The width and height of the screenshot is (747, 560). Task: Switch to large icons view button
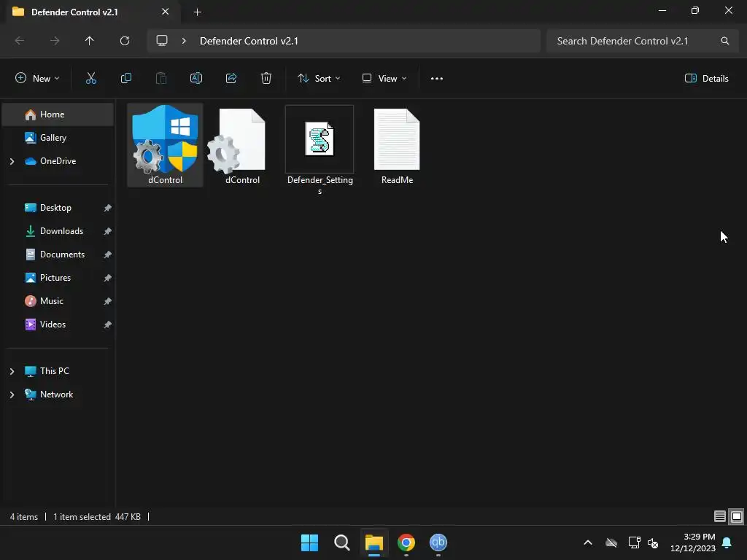tap(737, 516)
